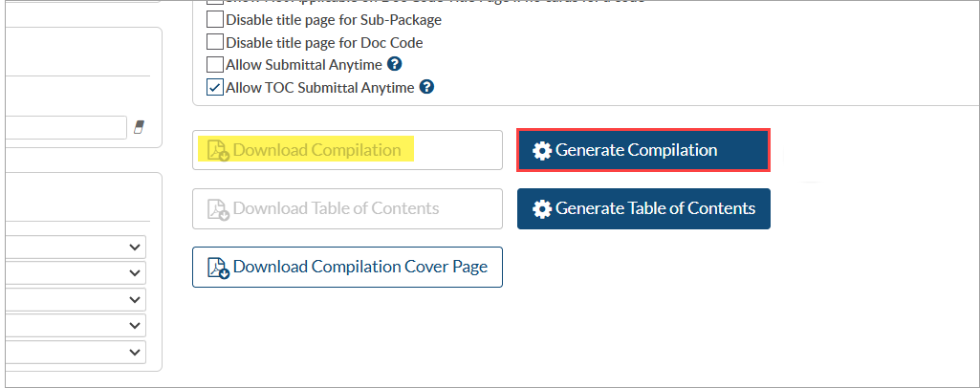980x388 pixels.
Task: Expand the middle dropdown of the five
Action: (133, 299)
